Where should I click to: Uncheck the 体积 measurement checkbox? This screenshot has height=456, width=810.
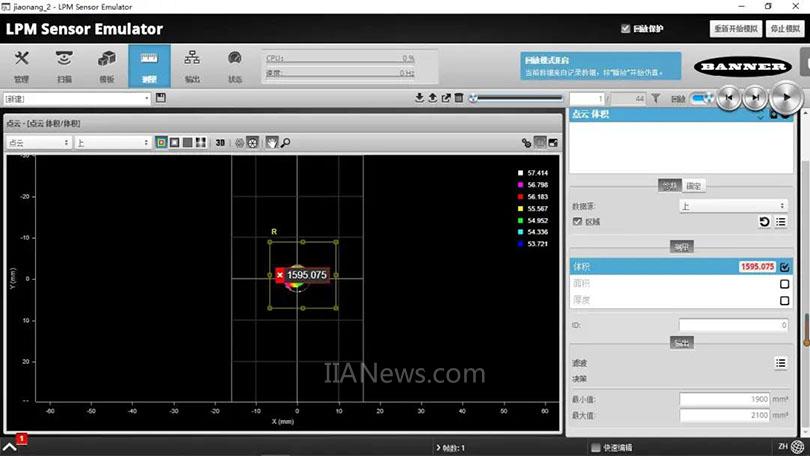point(785,267)
